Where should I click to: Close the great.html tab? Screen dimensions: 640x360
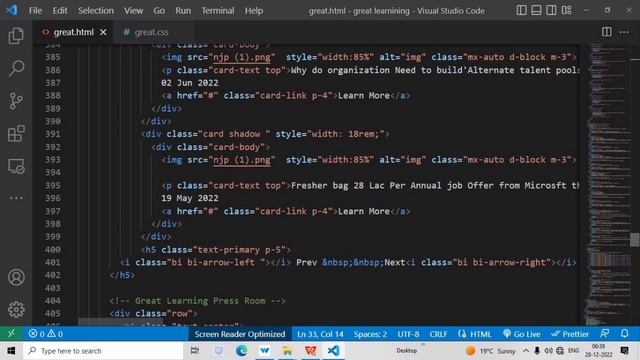(103, 32)
